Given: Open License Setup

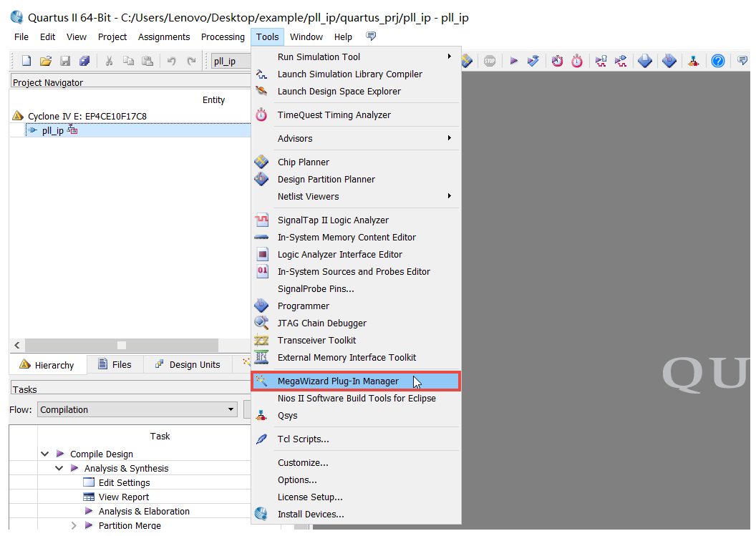Looking at the screenshot, I should (356, 497).
